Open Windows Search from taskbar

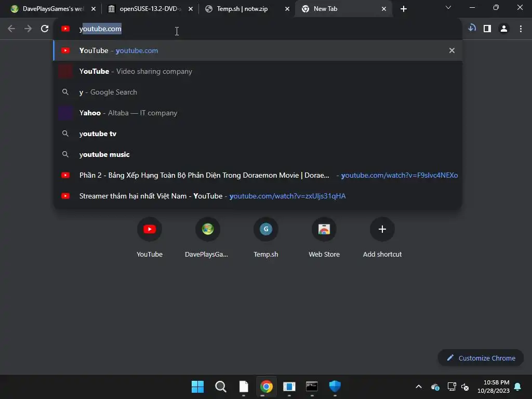coord(220,387)
